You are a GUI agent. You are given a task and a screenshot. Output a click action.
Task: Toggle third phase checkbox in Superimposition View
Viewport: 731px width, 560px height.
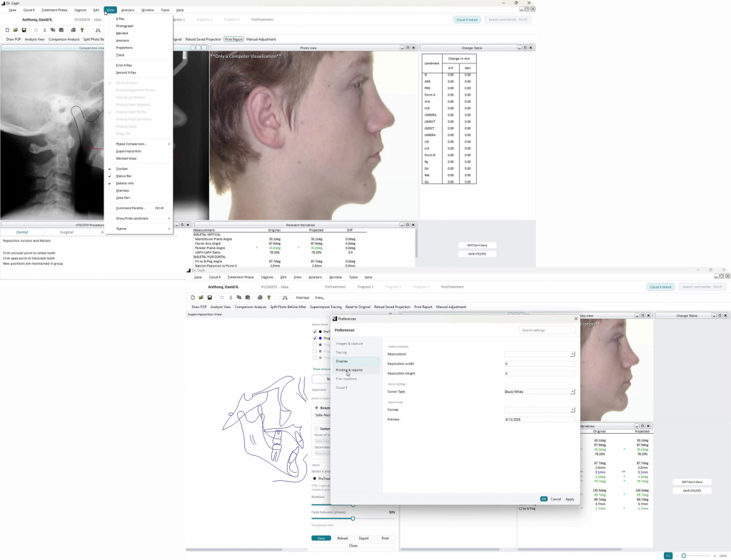tap(315, 345)
